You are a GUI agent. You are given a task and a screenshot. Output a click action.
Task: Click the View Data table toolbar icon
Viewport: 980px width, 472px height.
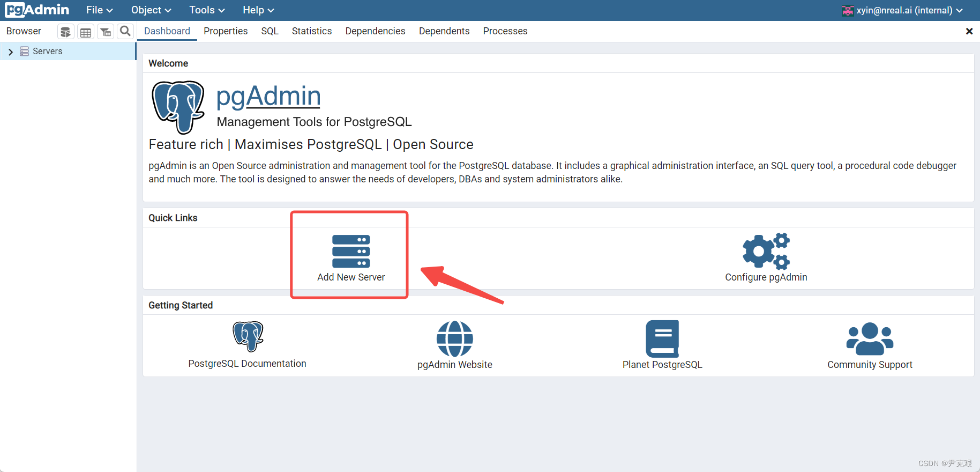pos(85,32)
